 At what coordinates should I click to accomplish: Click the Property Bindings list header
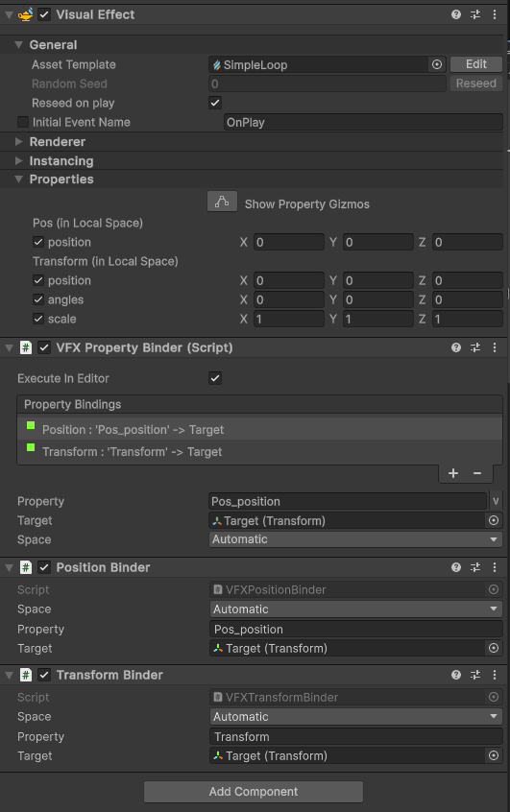click(259, 404)
